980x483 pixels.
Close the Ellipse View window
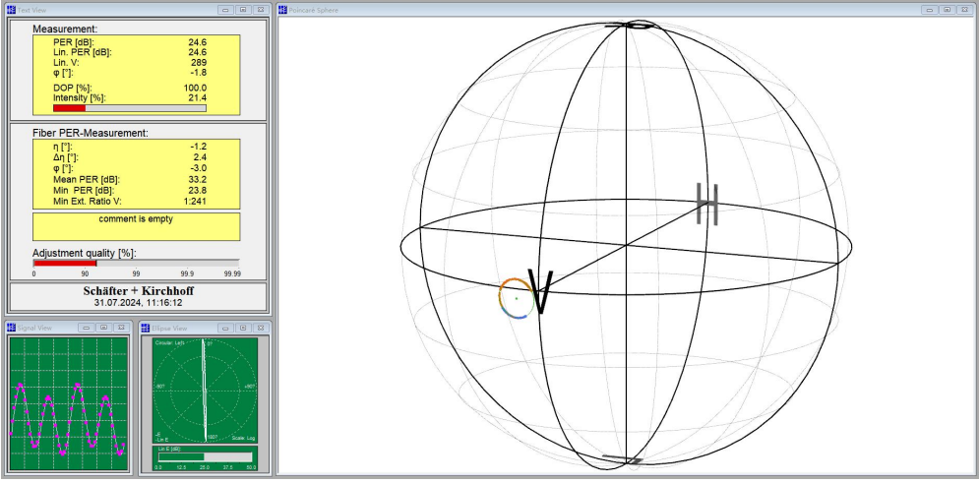tap(261, 328)
